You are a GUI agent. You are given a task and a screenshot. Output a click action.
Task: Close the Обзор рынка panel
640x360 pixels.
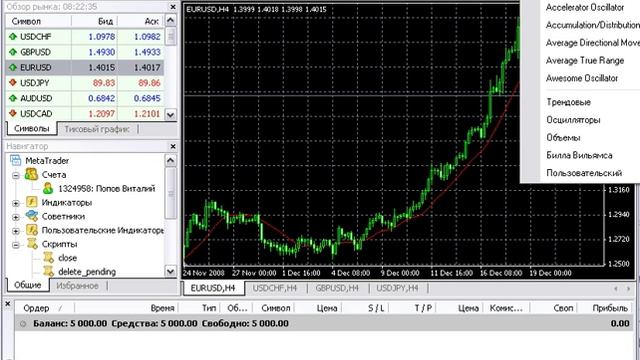pyautogui.click(x=173, y=7)
